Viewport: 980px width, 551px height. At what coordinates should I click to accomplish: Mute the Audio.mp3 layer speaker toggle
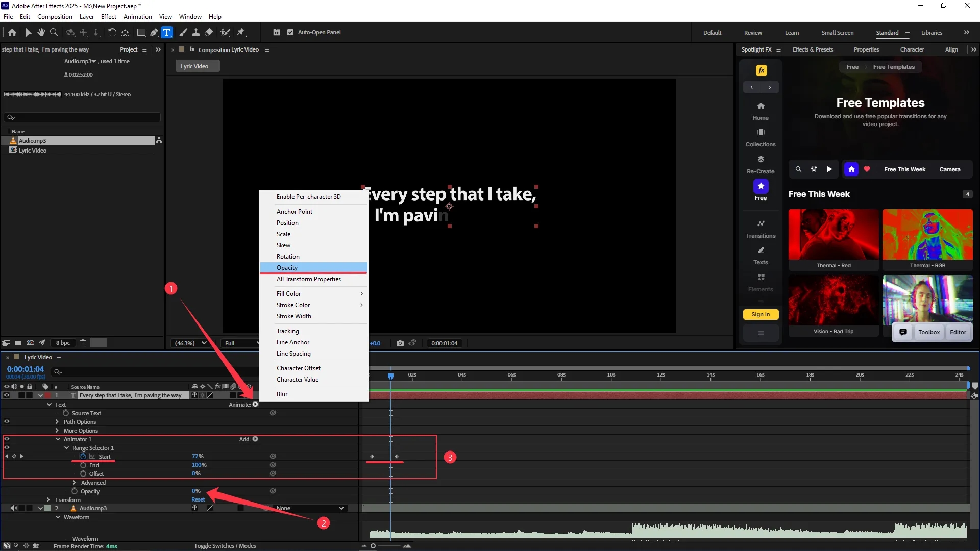(14, 508)
